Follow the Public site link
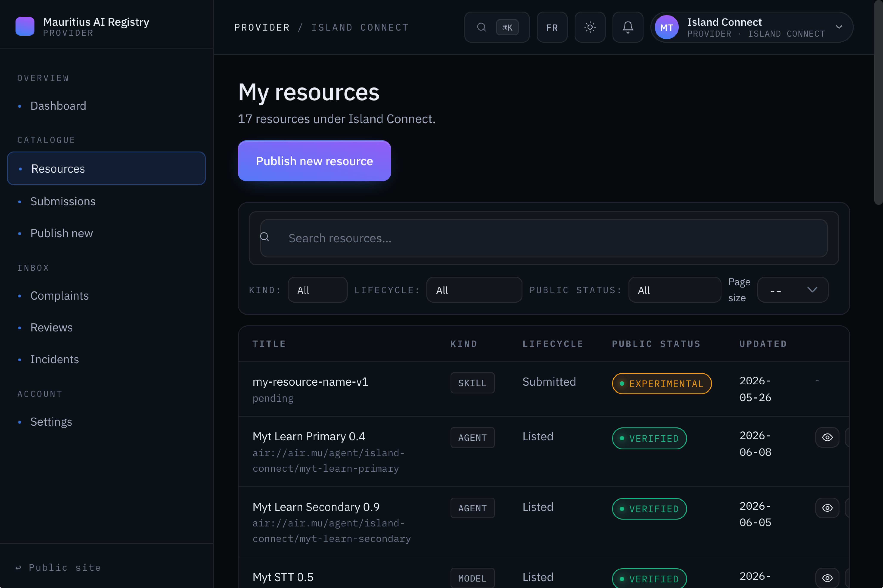Image resolution: width=883 pixels, height=588 pixels. 58,567
